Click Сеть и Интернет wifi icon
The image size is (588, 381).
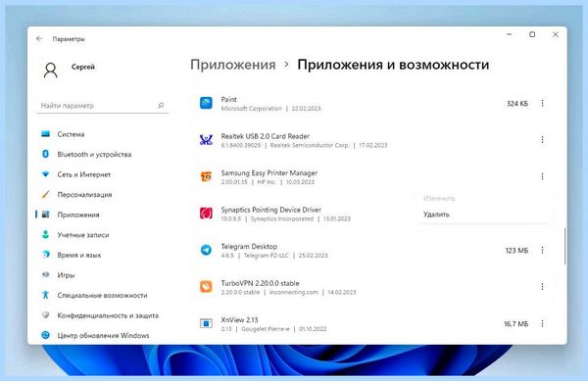tap(45, 173)
